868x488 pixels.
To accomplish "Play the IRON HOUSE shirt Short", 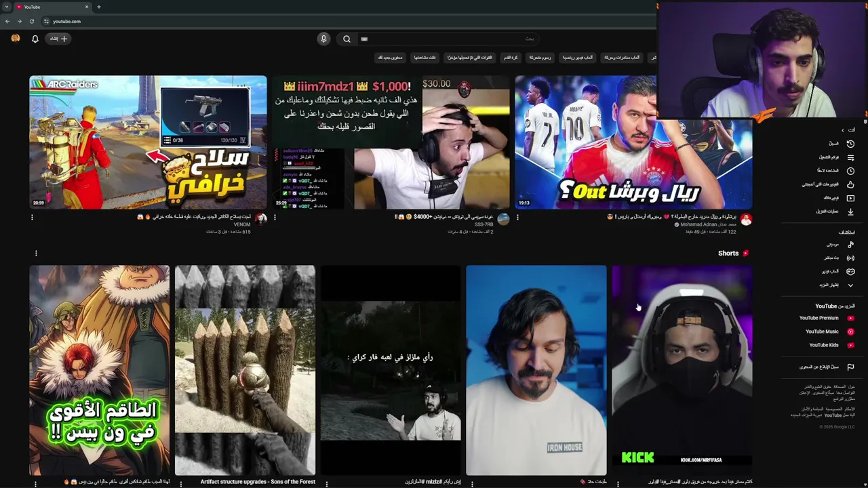I will 536,370.
